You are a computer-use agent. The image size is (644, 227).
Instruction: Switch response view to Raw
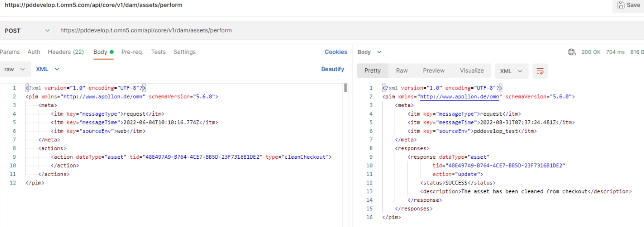[402, 70]
